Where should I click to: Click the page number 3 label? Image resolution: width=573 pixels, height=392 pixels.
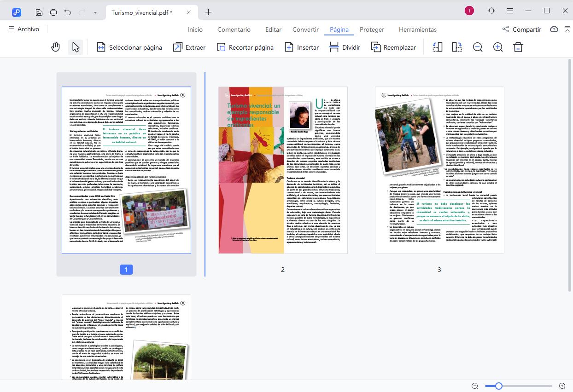[439, 270]
